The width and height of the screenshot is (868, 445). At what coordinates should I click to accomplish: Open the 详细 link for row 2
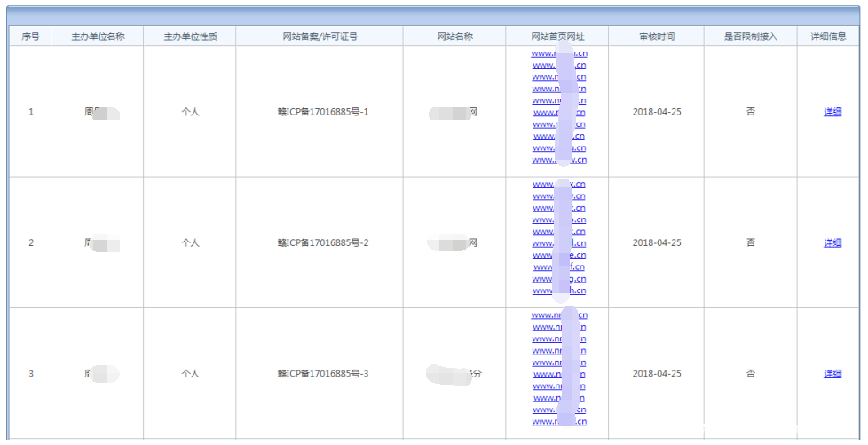(x=832, y=242)
